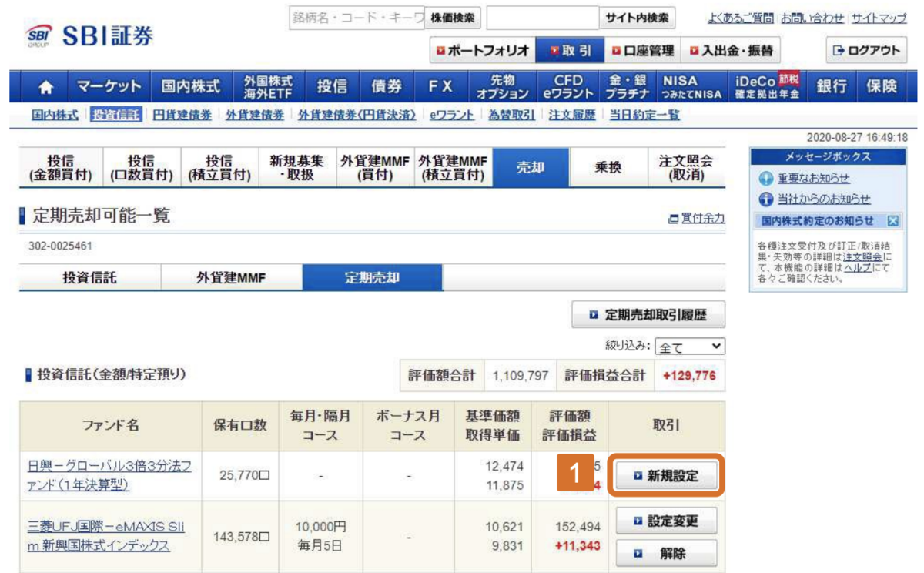Select 投信(金額買付) tab

tap(59, 167)
